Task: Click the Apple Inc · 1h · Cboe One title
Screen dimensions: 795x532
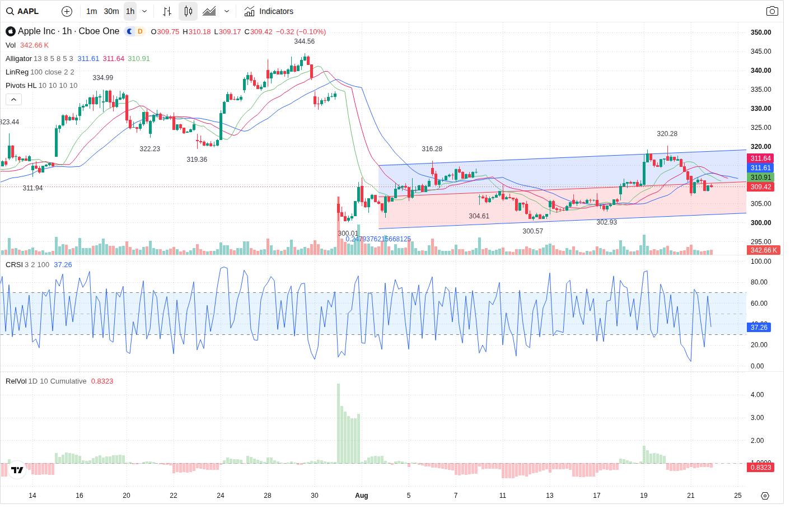Action: point(68,31)
